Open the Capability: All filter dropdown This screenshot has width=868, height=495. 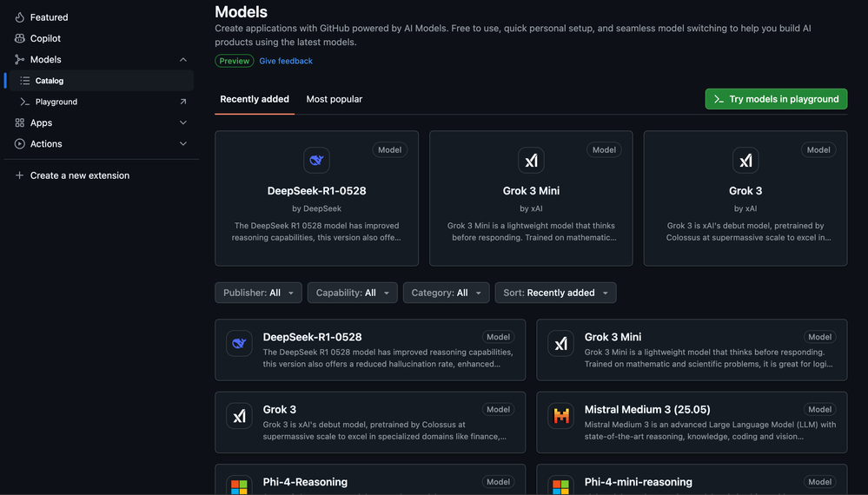tap(352, 293)
